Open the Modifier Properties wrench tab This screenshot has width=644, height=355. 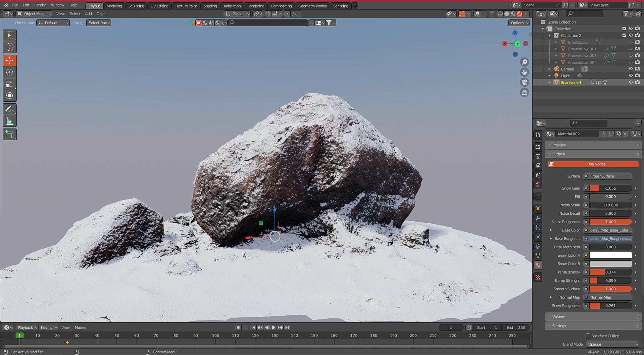[538, 218]
